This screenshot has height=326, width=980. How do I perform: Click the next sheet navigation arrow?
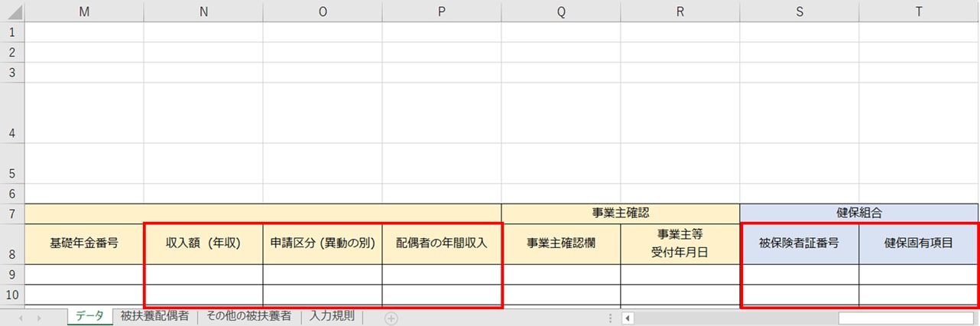38,318
